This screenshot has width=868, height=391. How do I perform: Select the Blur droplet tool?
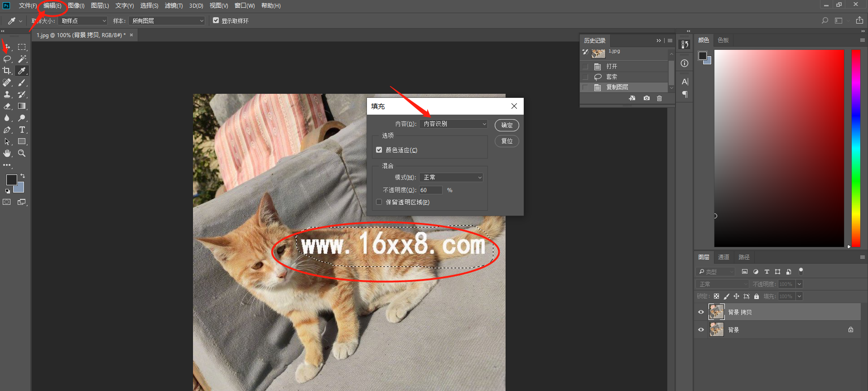pyautogui.click(x=7, y=118)
